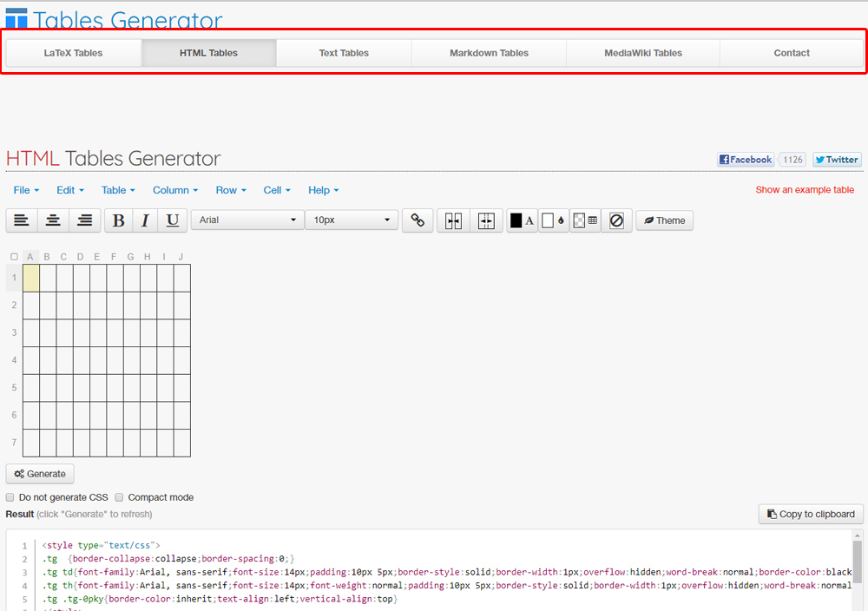
Task: Click Show an example table link
Action: pyautogui.click(x=805, y=190)
